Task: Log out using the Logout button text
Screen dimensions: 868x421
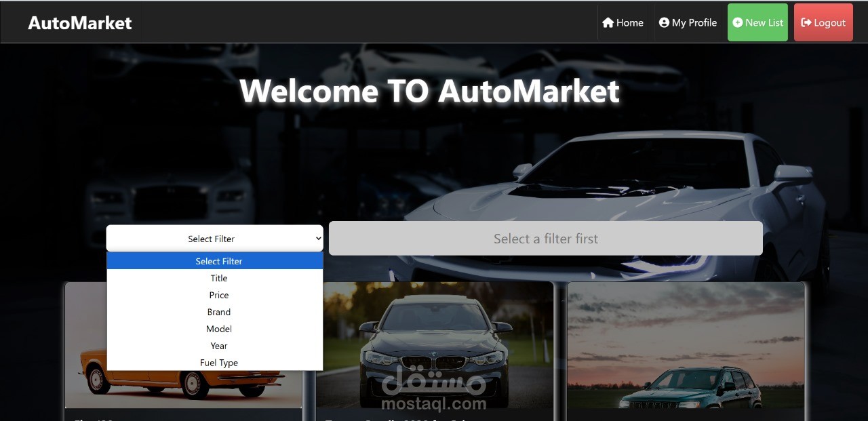Action: point(830,22)
